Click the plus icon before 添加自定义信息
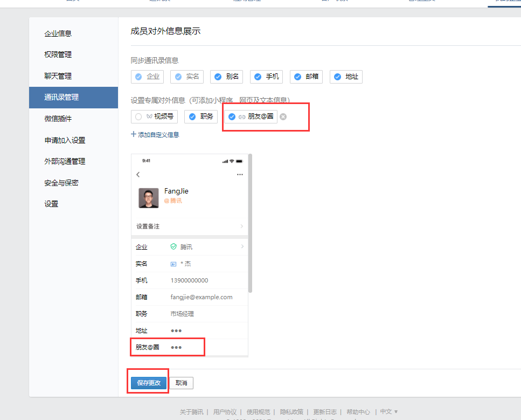 tap(134, 134)
